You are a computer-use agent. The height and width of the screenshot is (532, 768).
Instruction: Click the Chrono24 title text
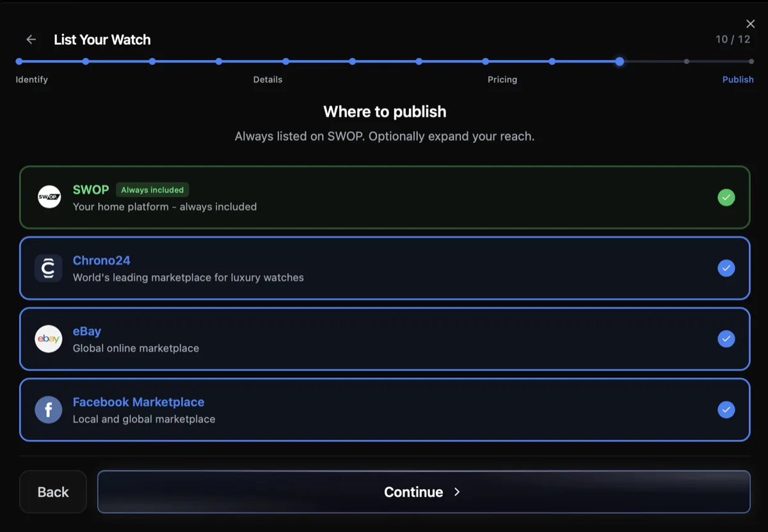(x=102, y=260)
